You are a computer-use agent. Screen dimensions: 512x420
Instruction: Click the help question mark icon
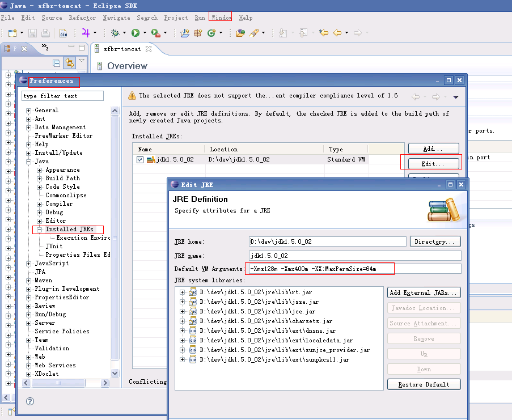pyautogui.click(x=30, y=401)
